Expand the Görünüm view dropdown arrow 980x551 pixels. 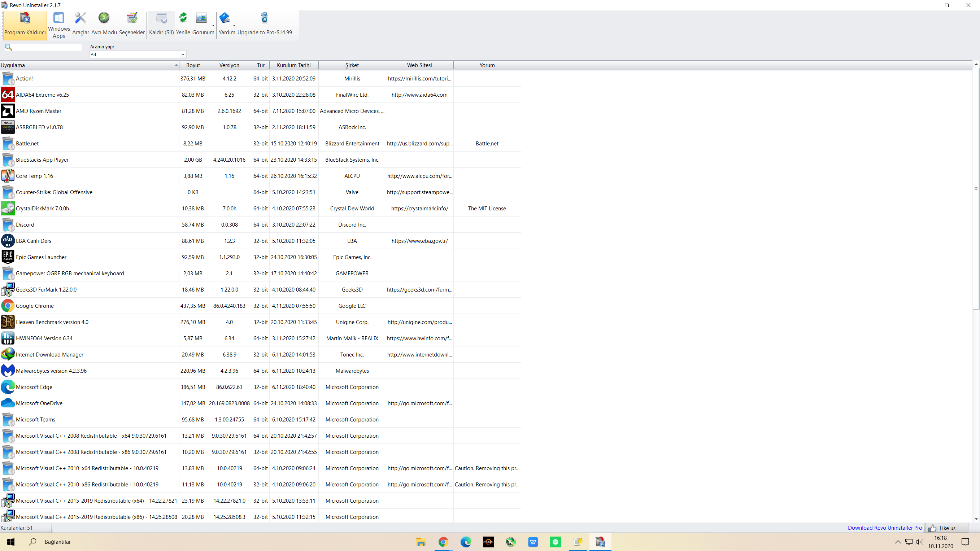[x=213, y=26]
